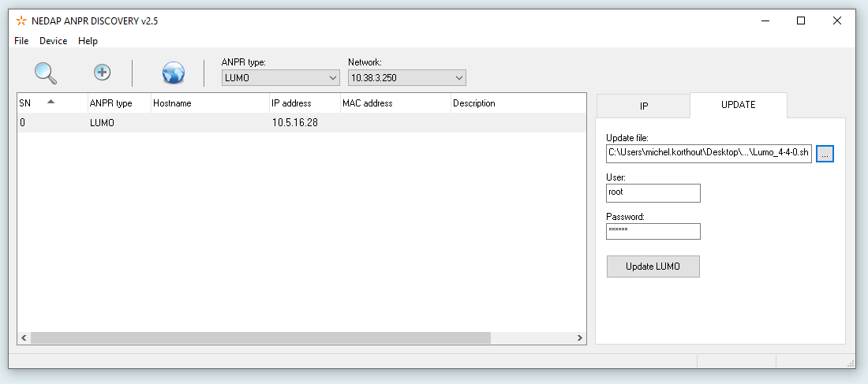Click the ANPR type column header
Viewport: 868px width, 384px height.
119,103
